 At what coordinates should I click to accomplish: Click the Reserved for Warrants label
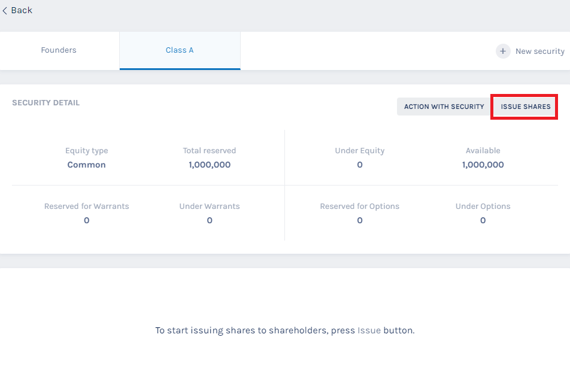pyautogui.click(x=86, y=206)
